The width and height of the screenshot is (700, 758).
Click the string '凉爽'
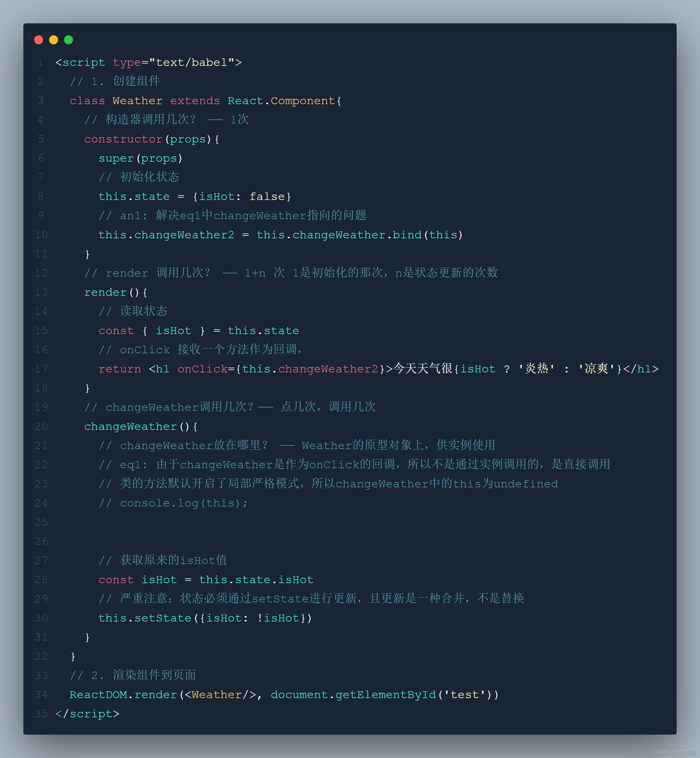596,368
